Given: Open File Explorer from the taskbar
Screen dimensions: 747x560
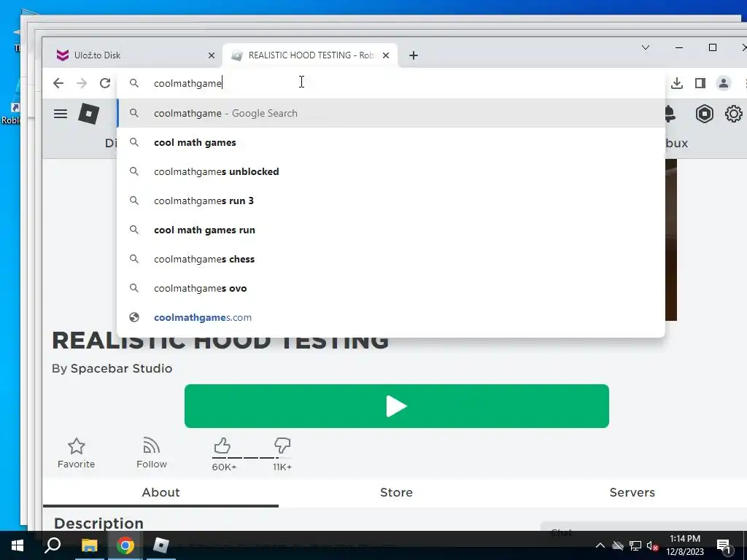Looking at the screenshot, I should (x=89, y=545).
